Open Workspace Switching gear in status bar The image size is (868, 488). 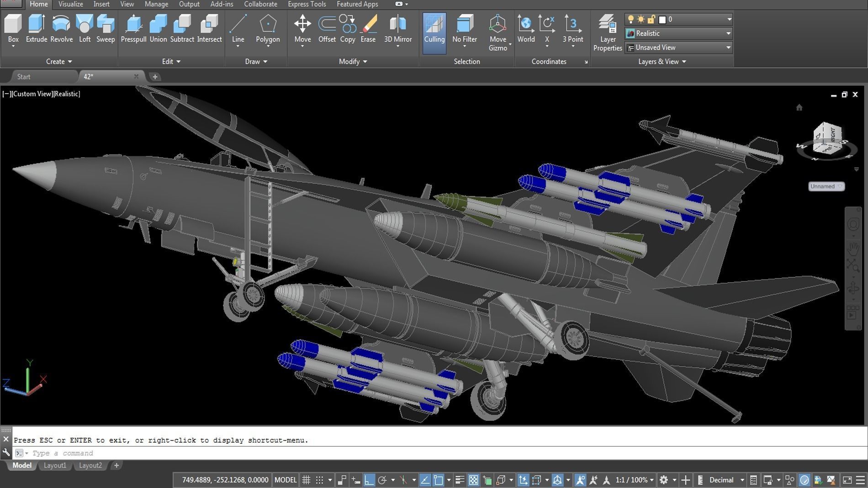click(664, 480)
